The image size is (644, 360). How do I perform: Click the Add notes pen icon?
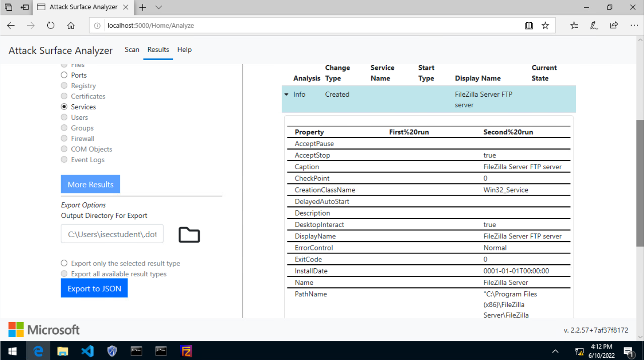(x=594, y=25)
